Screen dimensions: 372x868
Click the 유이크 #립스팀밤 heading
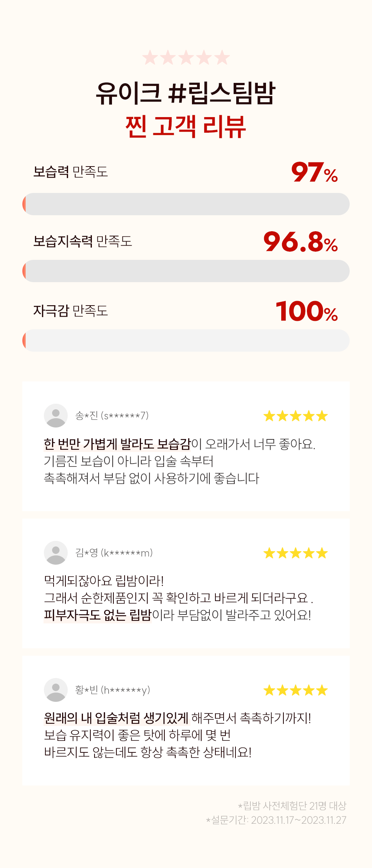186,93
